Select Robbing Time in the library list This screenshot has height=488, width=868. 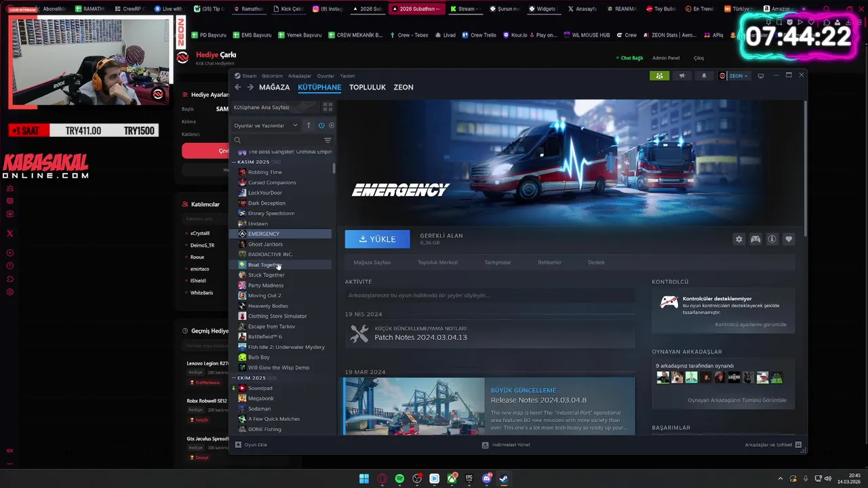tap(264, 172)
